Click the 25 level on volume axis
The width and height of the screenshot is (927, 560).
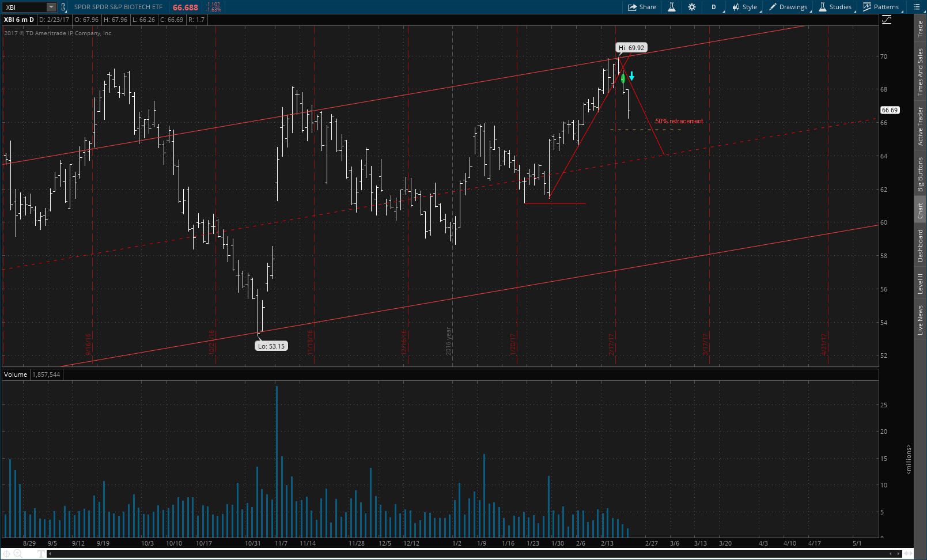[x=884, y=405]
